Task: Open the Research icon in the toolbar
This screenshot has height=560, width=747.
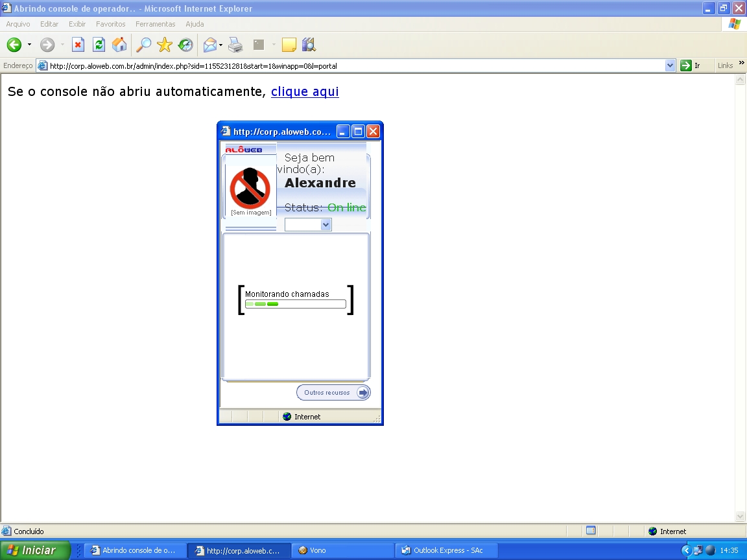Action: (309, 45)
